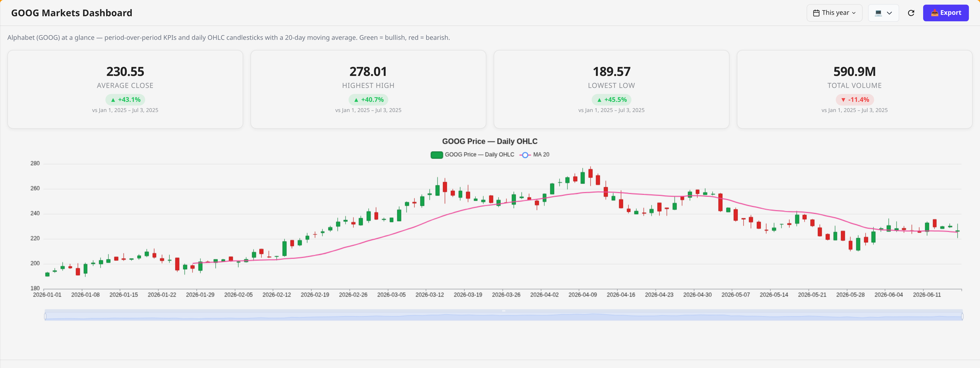Click the 2026-06-11 x-axis date label
This screenshot has width=980, height=368.
[x=927, y=295]
